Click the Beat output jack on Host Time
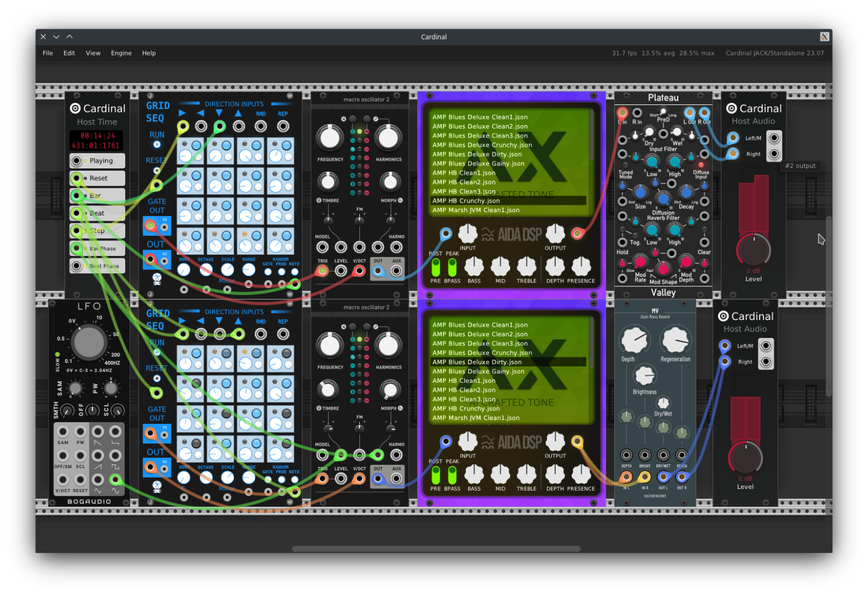 click(x=77, y=213)
